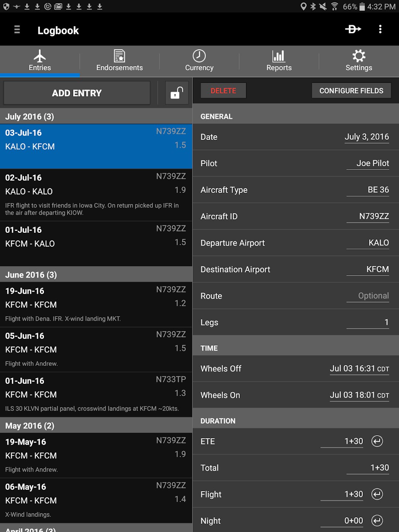Tap the ADD ENTRY button
This screenshot has height=532, width=399.
(x=77, y=93)
